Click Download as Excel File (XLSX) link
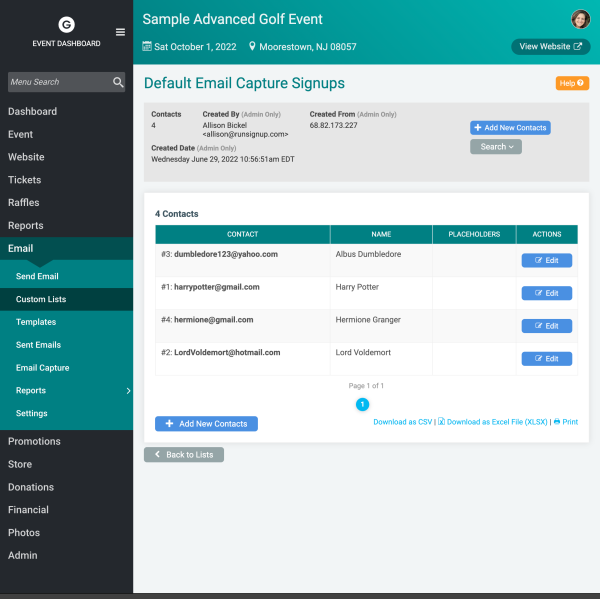Viewport: 600px width, 599px height. (x=497, y=422)
